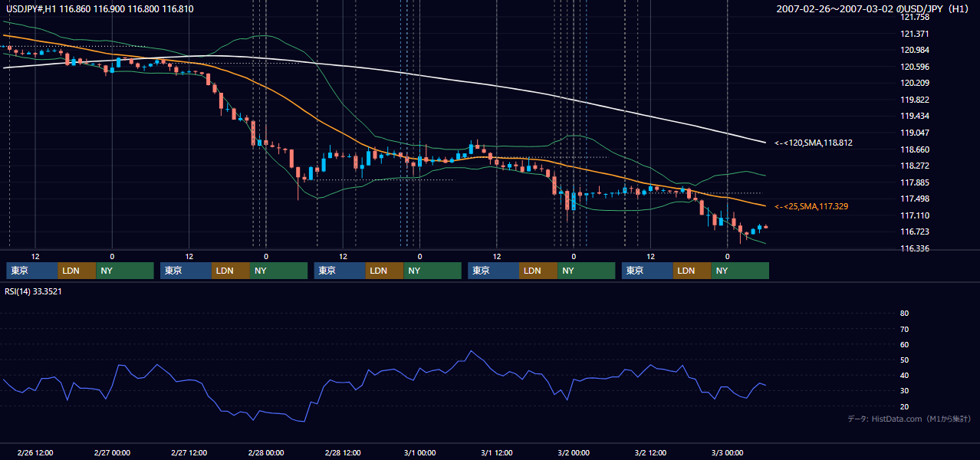Select the 東京 session block for 3/1
Viewport: 980px width, 460px height.
point(494,271)
